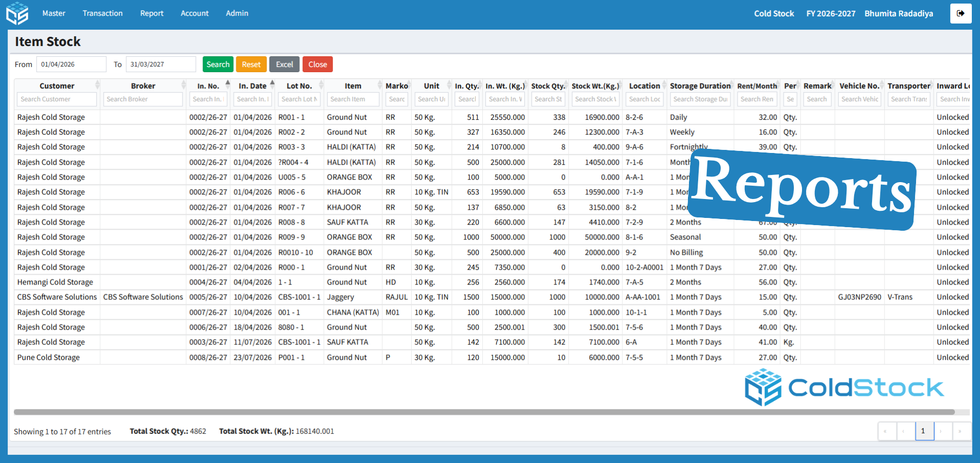
Task: Focus the Search Lot No filter box
Action: tap(299, 99)
